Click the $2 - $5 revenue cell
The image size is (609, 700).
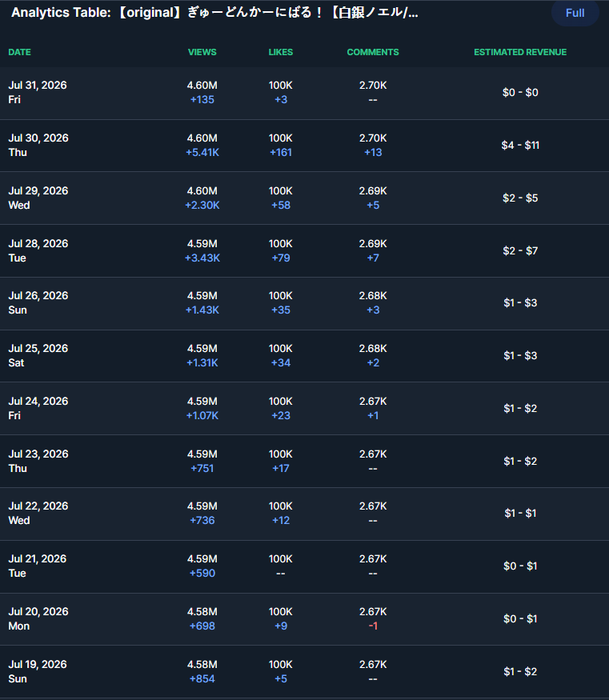tap(520, 198)
